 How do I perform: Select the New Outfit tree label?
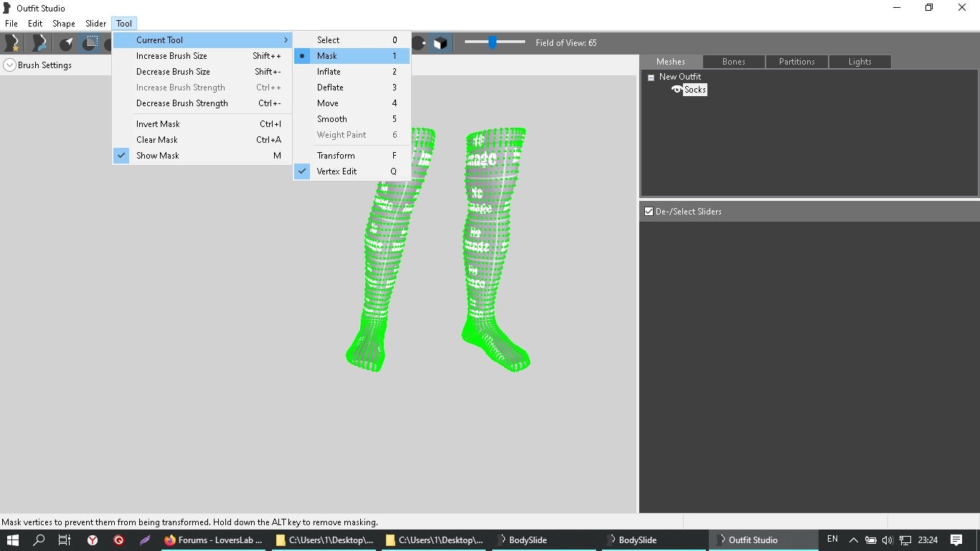(x=680, y=77)
